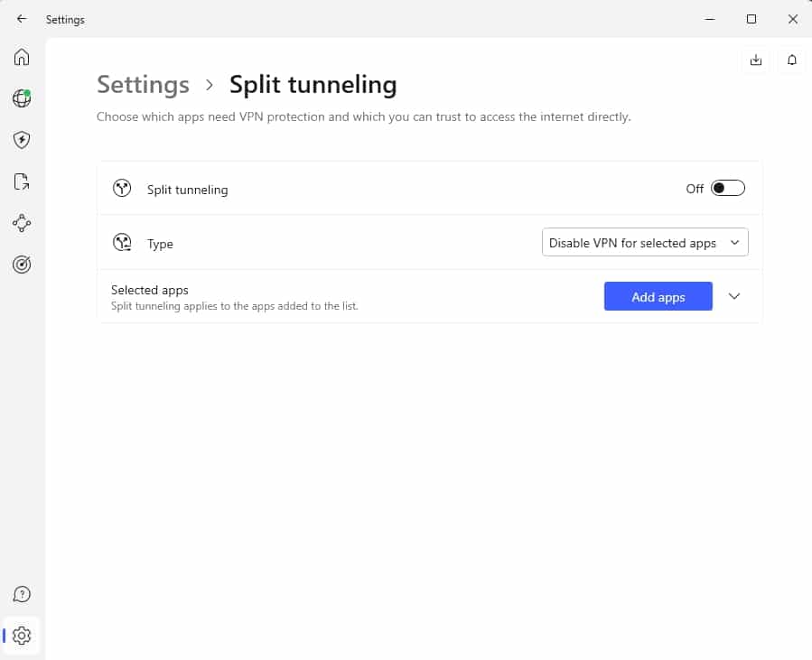
Task: Click the Selected apps row label
Action: point(150,290)
